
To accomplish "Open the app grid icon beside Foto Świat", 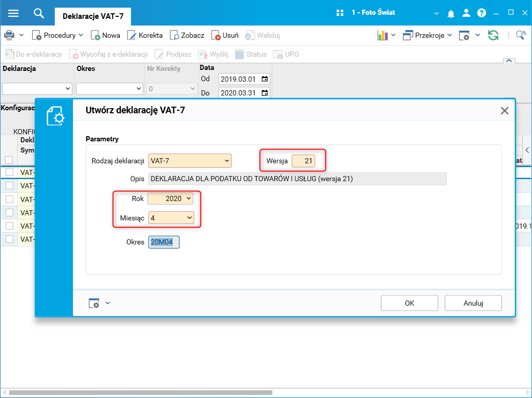I will point(340,13).
